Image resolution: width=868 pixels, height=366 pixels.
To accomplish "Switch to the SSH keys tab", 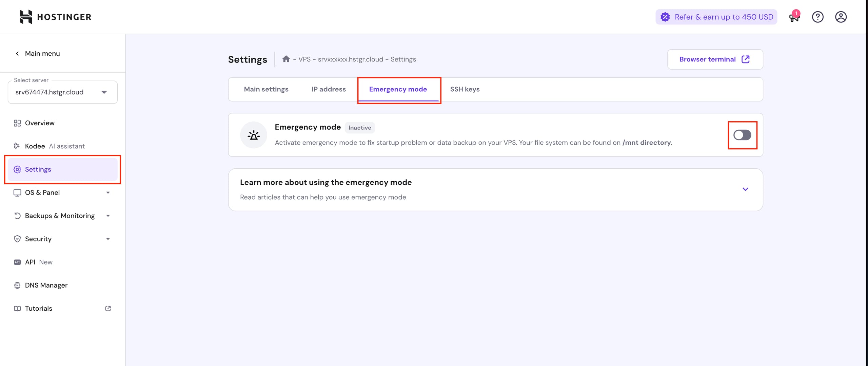I will tap(465, 89).
